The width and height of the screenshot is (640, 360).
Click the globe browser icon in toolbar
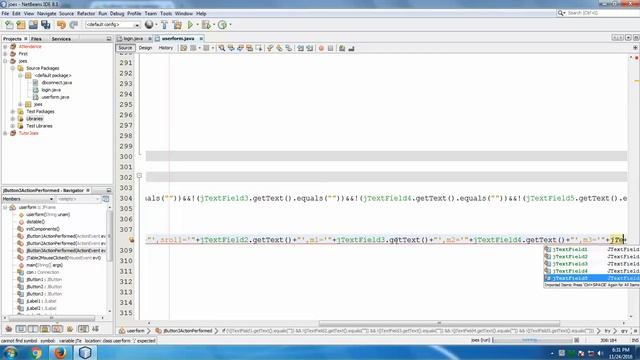(149, 25)
